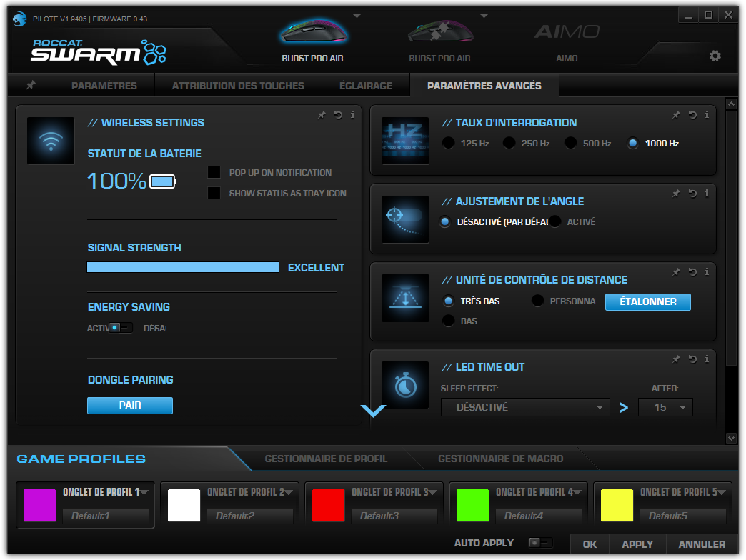Image resolution: width=746 pixels, height=560 pixels.
Task: Click the HZ polling rate icon
Action: (405, 141)
